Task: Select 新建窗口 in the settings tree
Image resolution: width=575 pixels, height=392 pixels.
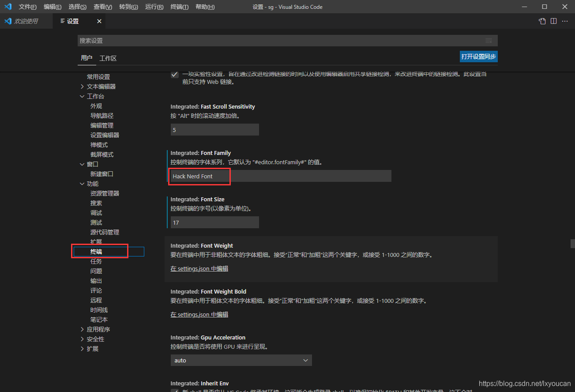Action: (x=102, y=174)
